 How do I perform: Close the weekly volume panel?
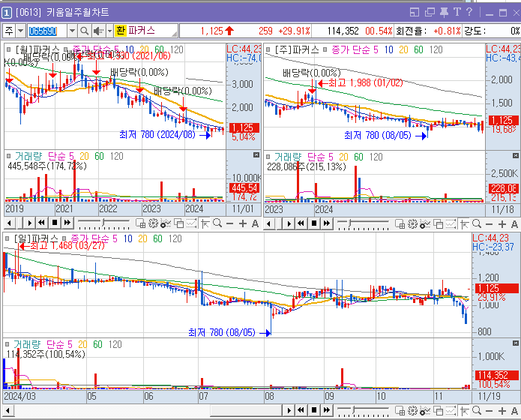[x=515, y=156]
